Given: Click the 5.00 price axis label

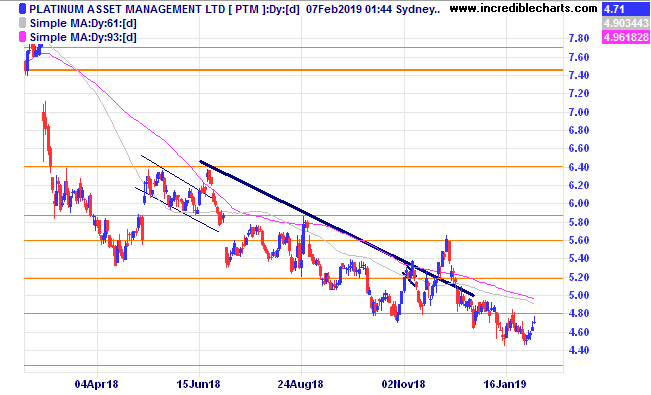Looking at the screenshot, I should [x=579, y=295].
